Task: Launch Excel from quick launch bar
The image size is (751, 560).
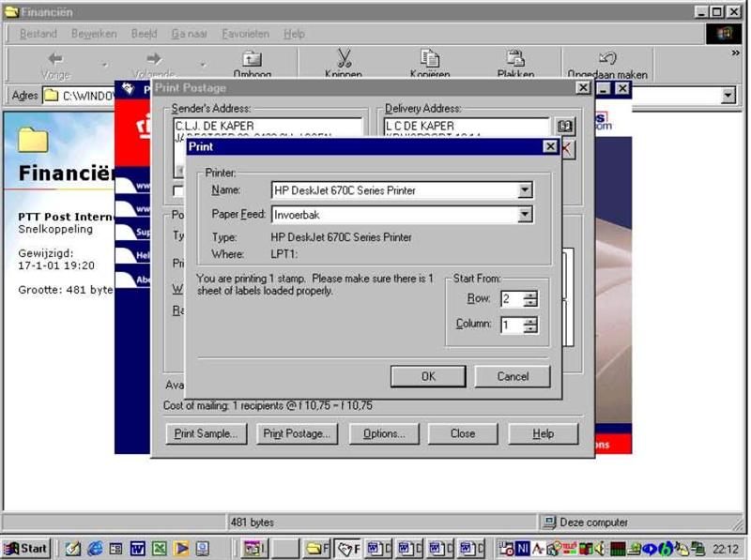Action: tap(159, 549)
